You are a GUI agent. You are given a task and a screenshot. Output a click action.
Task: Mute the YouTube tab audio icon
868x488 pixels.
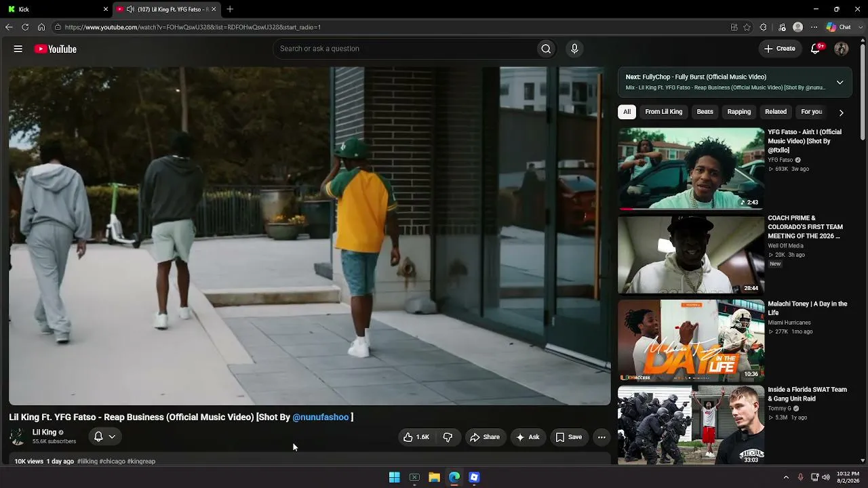pos(130,9)
